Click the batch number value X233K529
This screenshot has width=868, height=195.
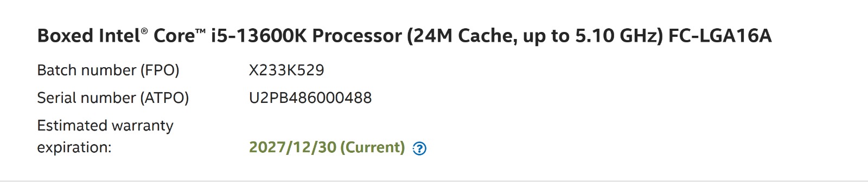pyautogui.click(x=286, y=70)
